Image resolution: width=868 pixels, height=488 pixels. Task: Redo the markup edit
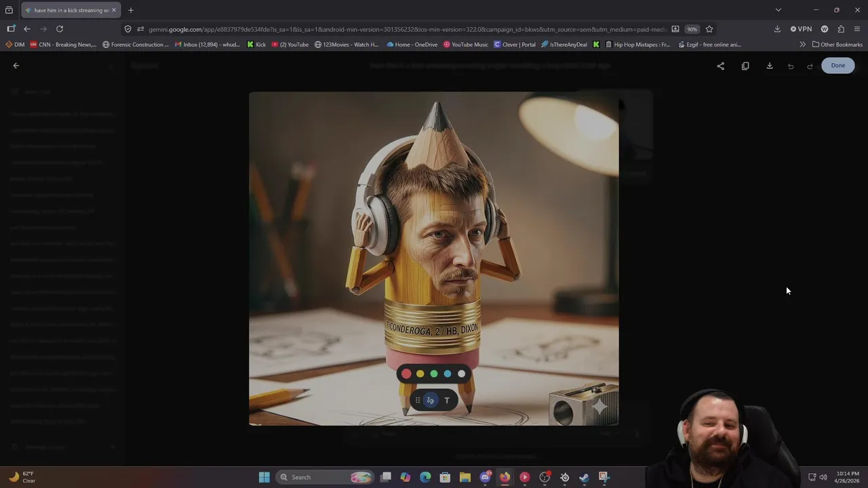click(x=810, y=66)
